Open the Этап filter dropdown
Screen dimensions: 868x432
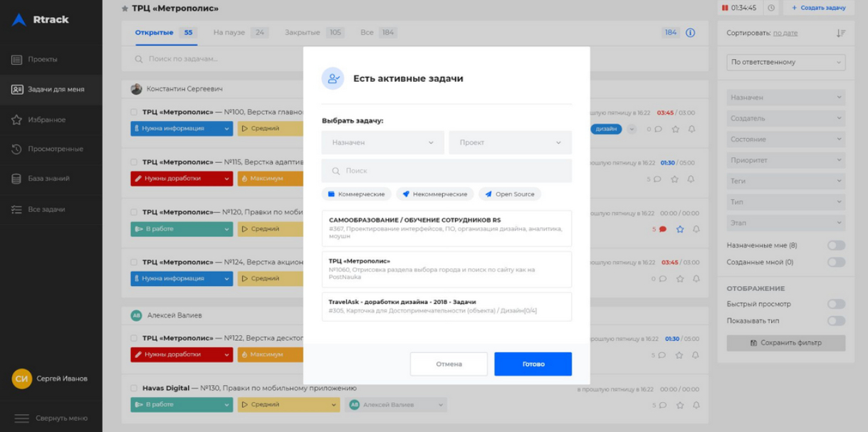pos(786,223)
